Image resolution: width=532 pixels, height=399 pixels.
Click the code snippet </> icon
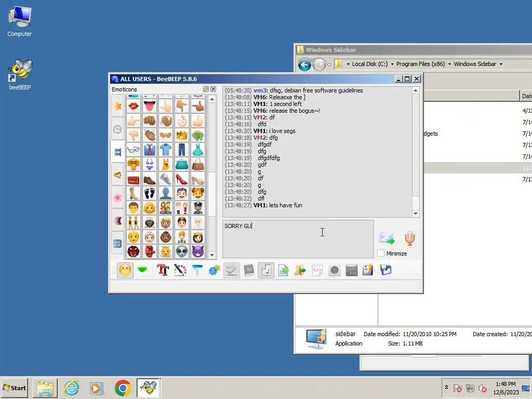317,270
